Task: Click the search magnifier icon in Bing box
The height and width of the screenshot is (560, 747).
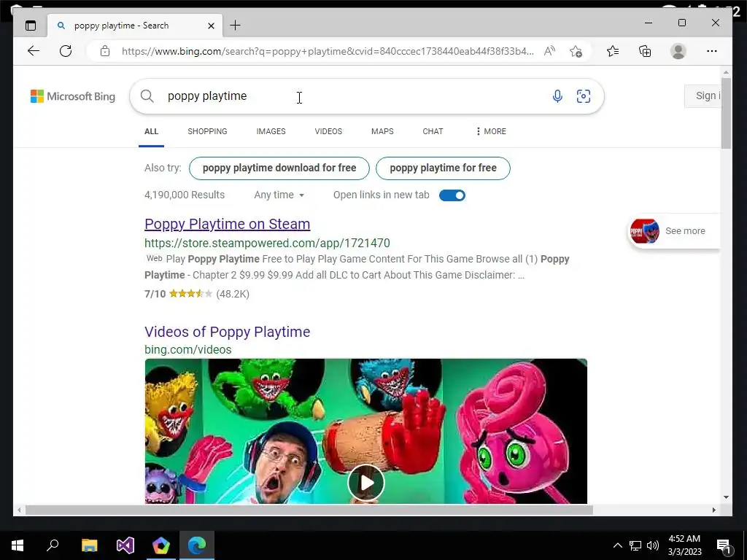Action: (147, 96)
